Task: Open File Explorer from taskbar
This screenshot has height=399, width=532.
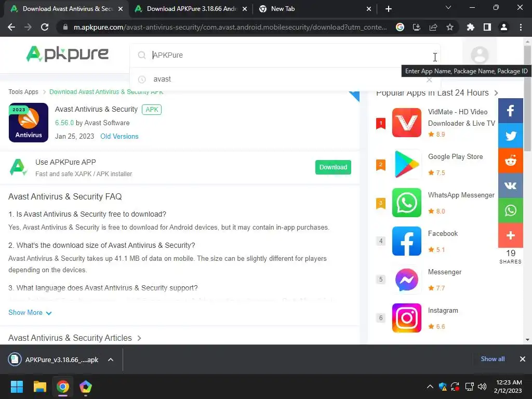Action: pos(39,387)
